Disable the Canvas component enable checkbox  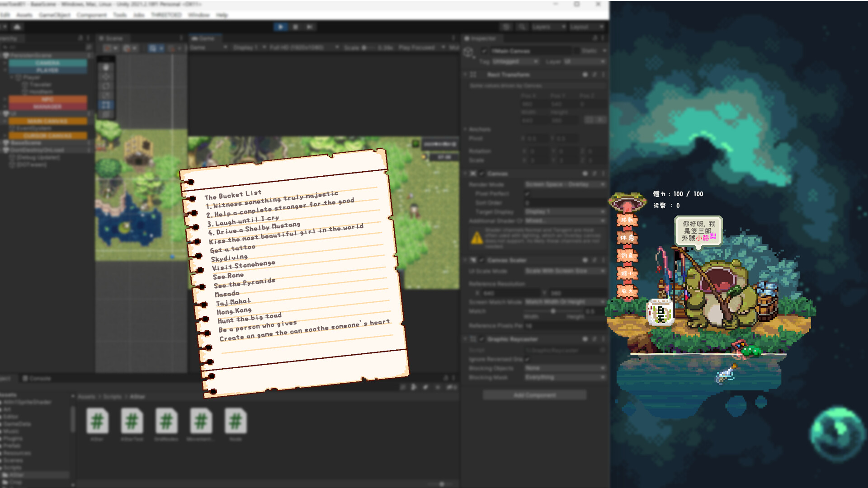click(482, 174)
